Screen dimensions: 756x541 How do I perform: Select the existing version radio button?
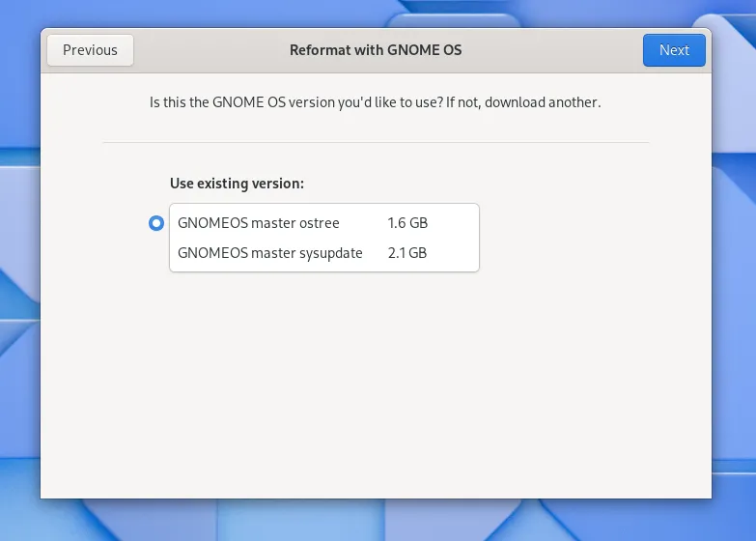156,223
